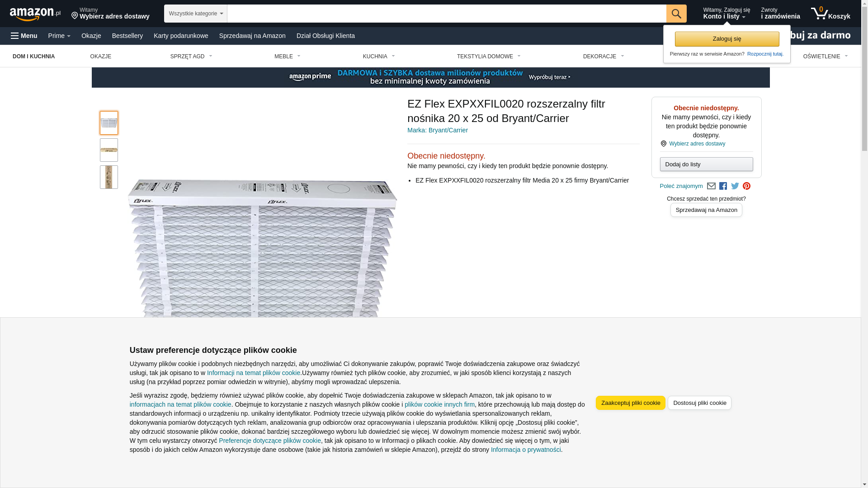
Task: Open Marka: Bryant/Carrier brand link
Action: coord(438,130)
